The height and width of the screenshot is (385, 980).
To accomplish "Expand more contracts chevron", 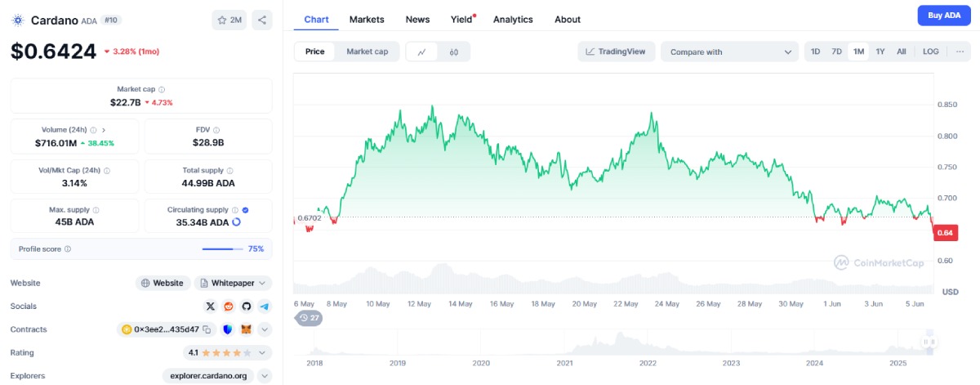I will click(265, 329).
